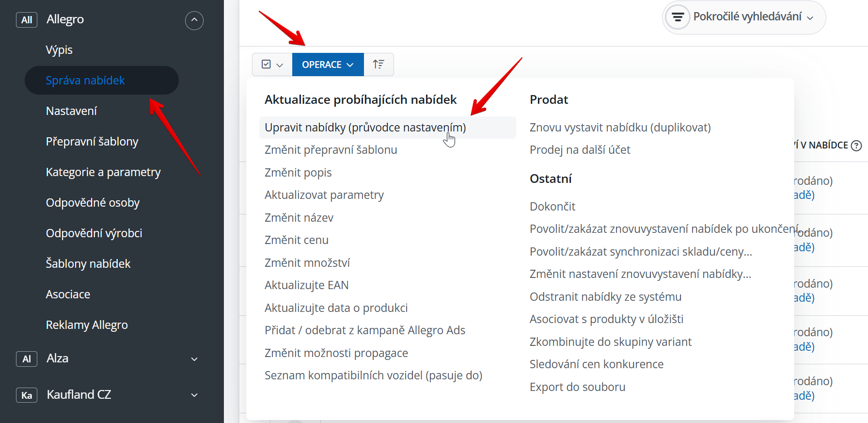Image resolution: width=868 pixels, height=423 pixels.
Task: Click the filter icon in Pokročilé vyhledávání
Action: click(678, 17)
